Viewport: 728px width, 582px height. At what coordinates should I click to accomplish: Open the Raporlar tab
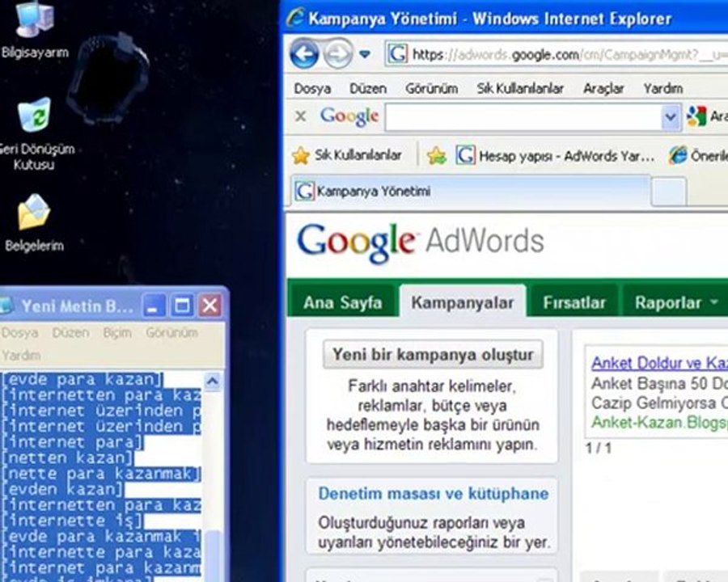coord(667,302)
